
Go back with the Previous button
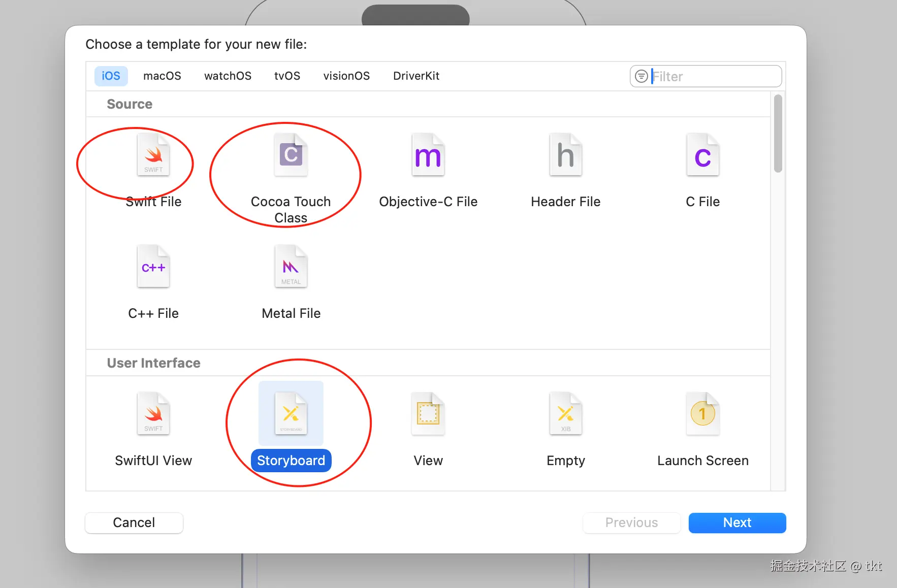(631, 522)
